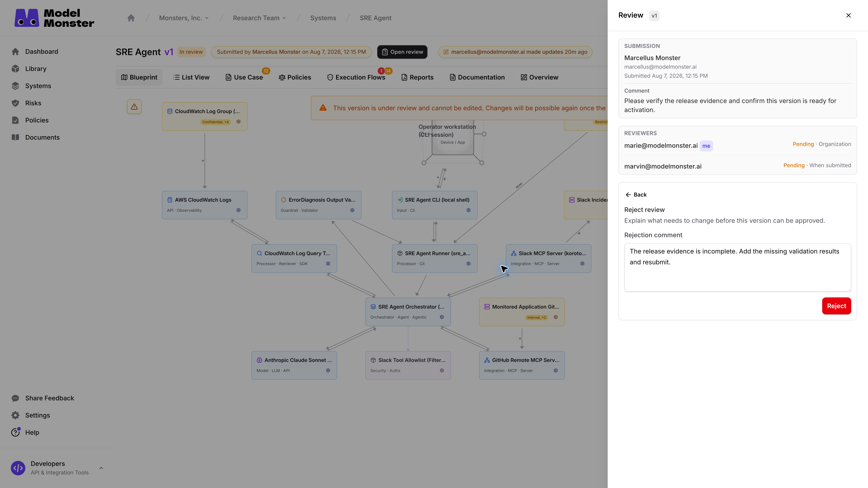Click the canvas warning triangle button
Image resolution: width=868 pixels, height=488 pixels.
[134, 107]
